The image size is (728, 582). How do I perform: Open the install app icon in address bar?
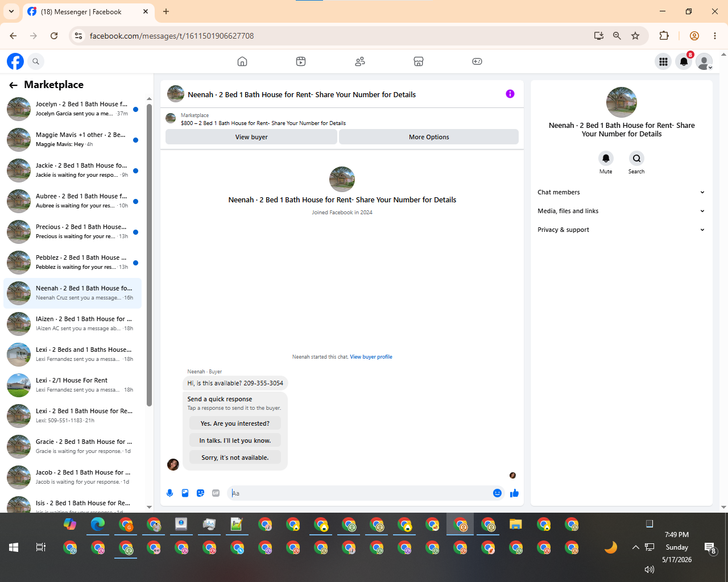(598, 36)
